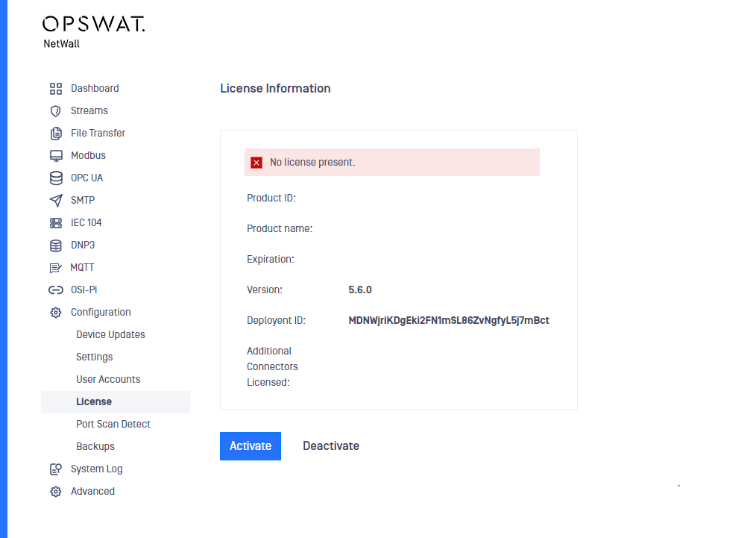Click the System Log icon
This screenshot has height=538, width=756.
coord(56,469)
